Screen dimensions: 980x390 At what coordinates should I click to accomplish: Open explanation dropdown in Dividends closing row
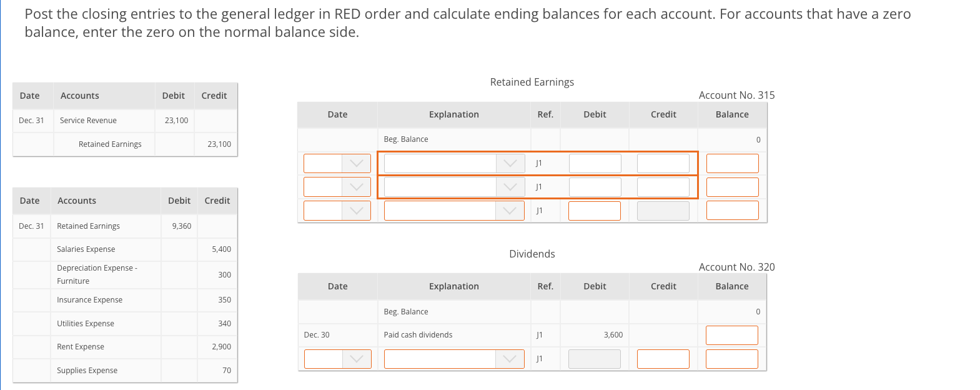[454, 359]
